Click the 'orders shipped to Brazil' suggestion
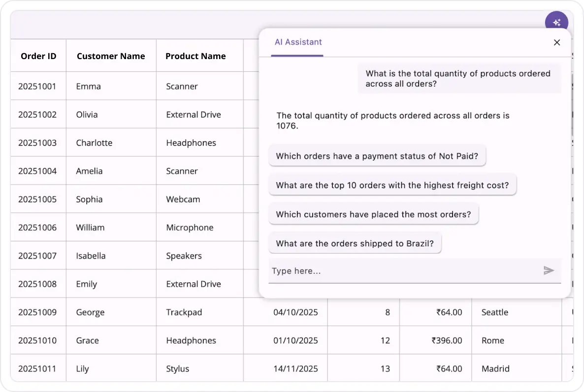 click(355, 243)
